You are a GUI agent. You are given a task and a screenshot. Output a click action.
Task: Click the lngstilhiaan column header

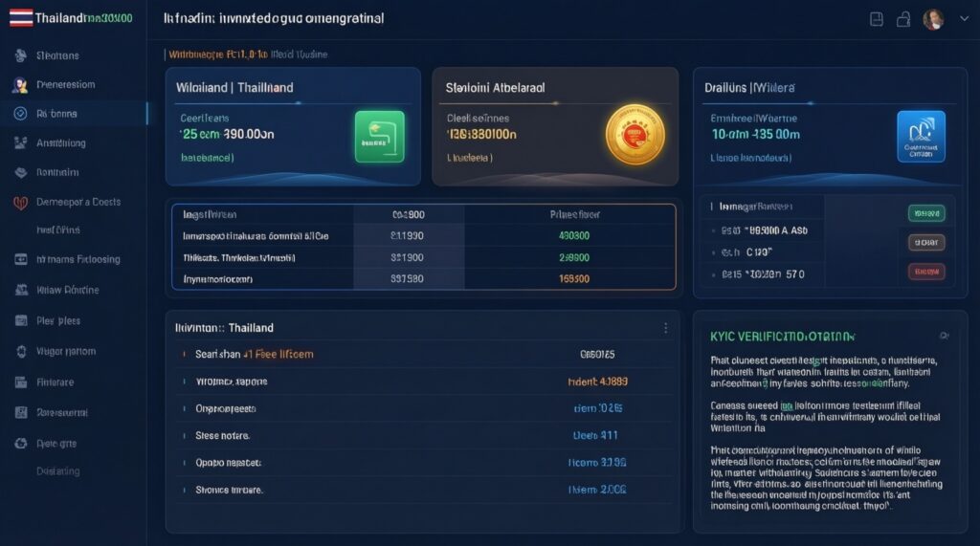pos(210,215)
